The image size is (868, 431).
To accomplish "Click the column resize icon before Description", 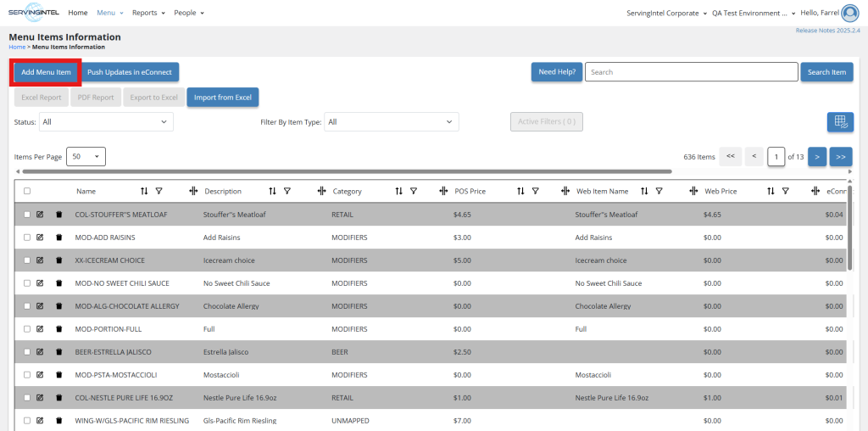I will click(x=193, y=191).
